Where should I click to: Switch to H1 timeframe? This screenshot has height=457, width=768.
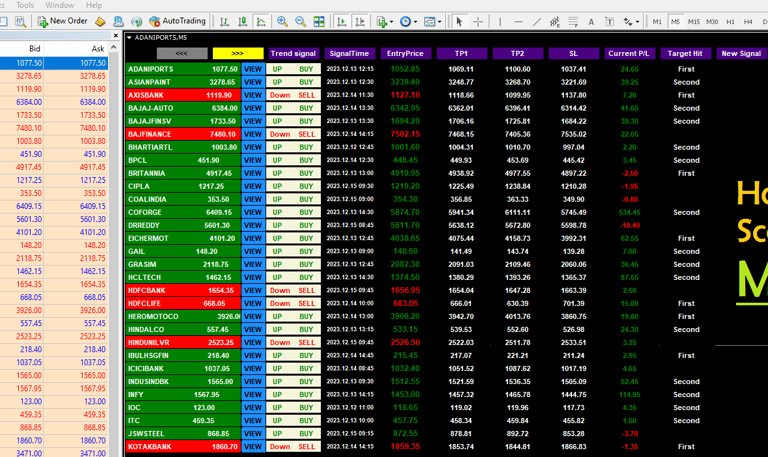pos(730,22)
